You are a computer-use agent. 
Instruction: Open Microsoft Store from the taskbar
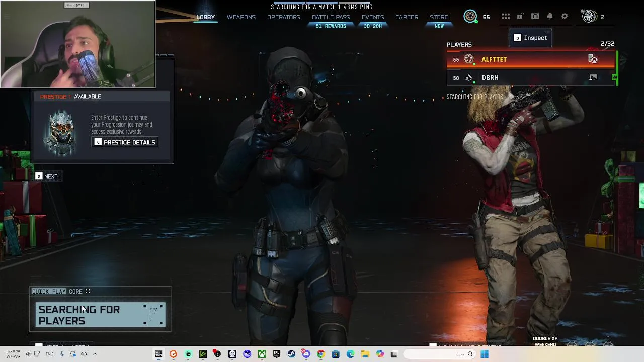pos(336,354)
